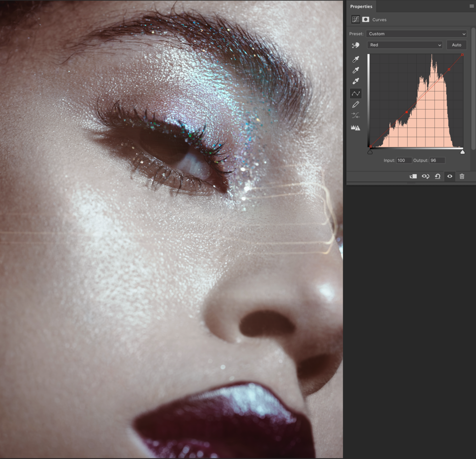Select the layer mask thumbnail next to Curves
The width and height of the screenshot is (476, 459).
[x=366, y=19]
